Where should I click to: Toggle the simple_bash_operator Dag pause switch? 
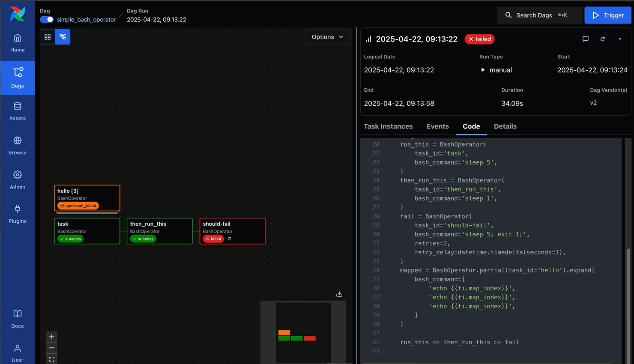click(47, 20)
